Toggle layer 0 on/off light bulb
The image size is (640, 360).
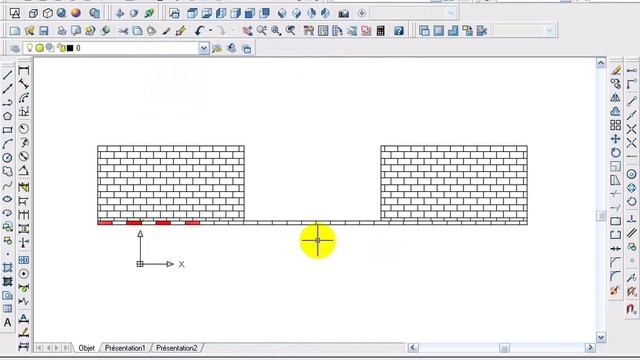pos(29,48)
